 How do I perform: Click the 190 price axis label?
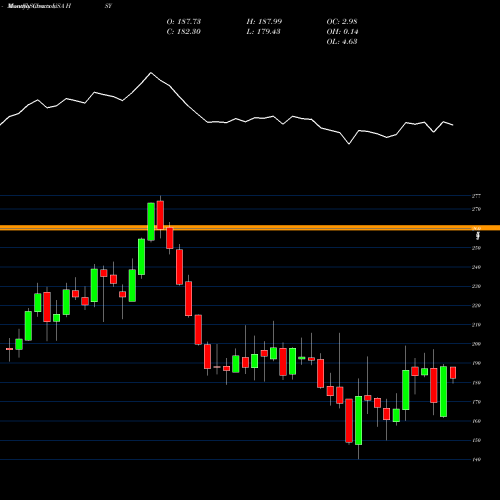[x=476, y=363]
